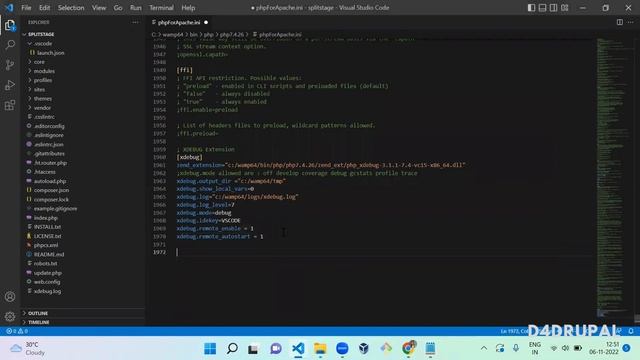Click the notifications bell in status bar

pyautogui.click(x=631, y=331)
